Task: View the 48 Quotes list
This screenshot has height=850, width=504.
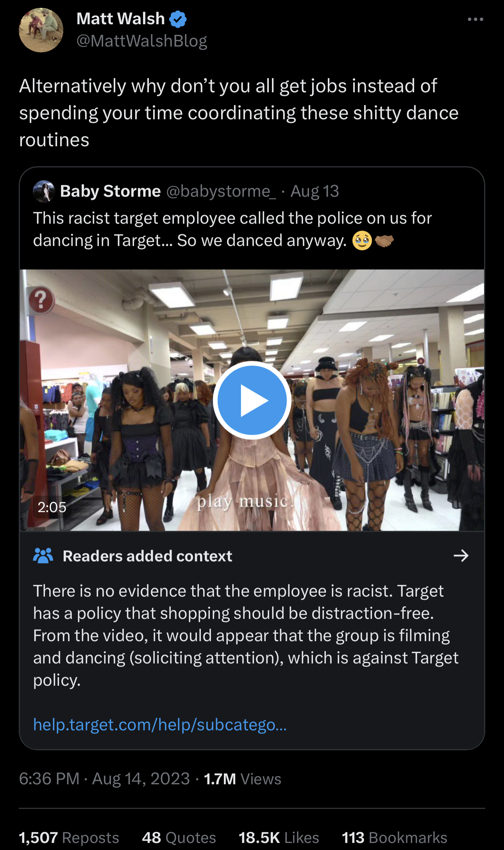Action: 179,837
